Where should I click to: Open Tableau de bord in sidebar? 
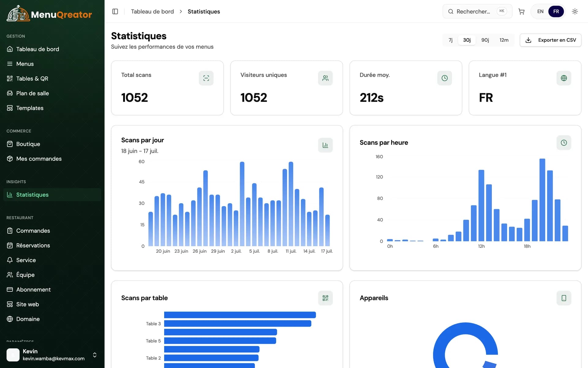(x=52, y=49)
